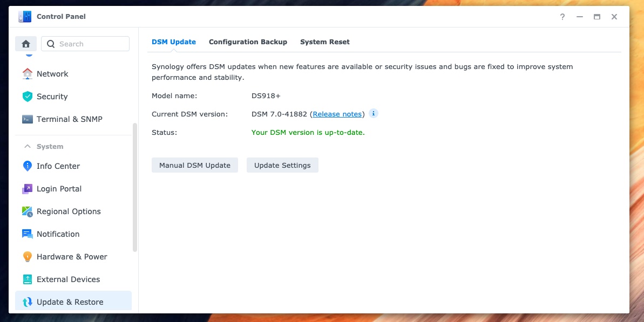This screenshot has width=644, height=322.
Task: Maximize the Control Panel window
Action: [x=597, y=17]
